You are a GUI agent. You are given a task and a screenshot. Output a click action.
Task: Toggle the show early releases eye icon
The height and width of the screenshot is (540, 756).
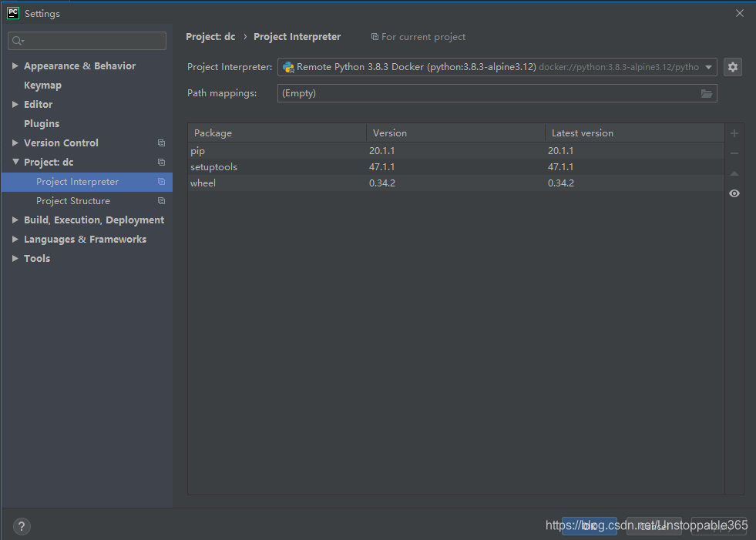click(734, 193)
